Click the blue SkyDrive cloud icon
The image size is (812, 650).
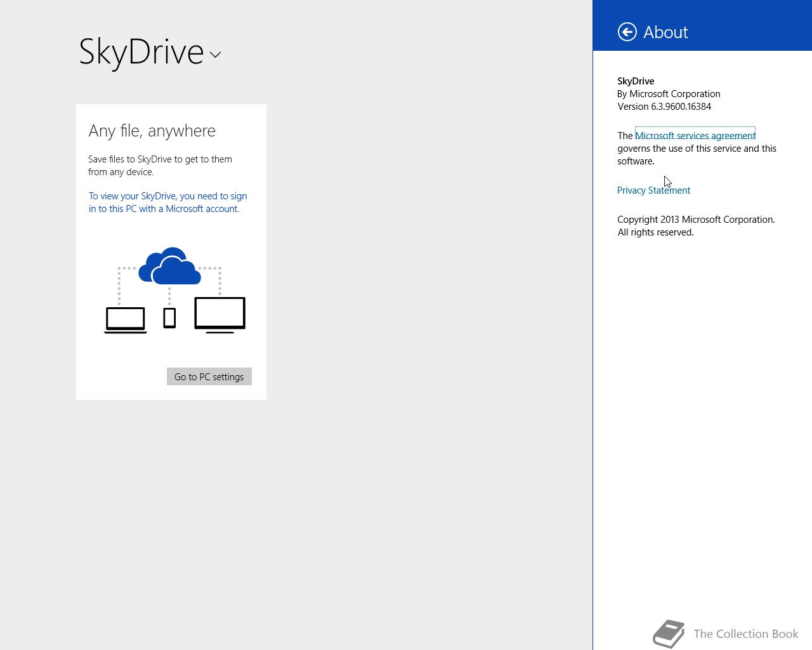[x=169, y=265]
